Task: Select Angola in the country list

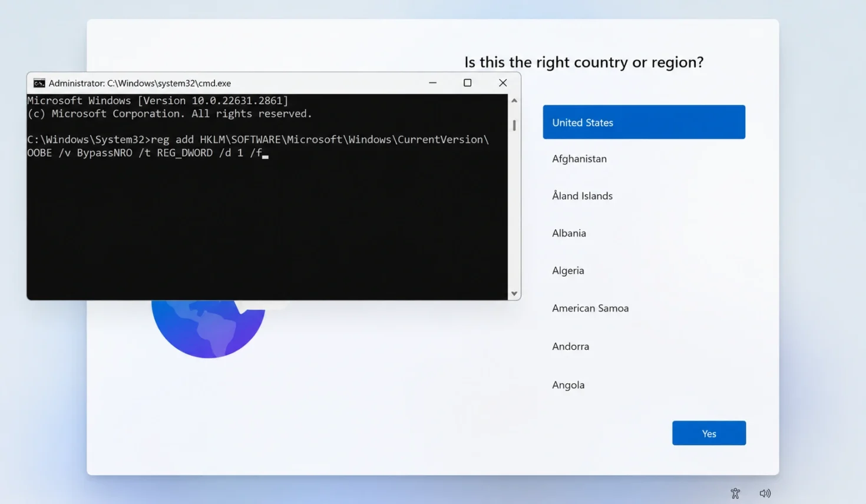Action: tap(644, 384)
